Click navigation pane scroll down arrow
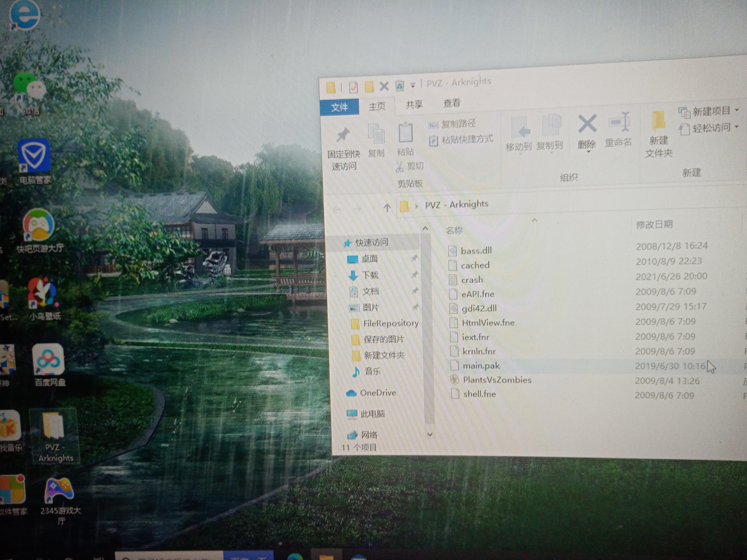 coord(430,434)
